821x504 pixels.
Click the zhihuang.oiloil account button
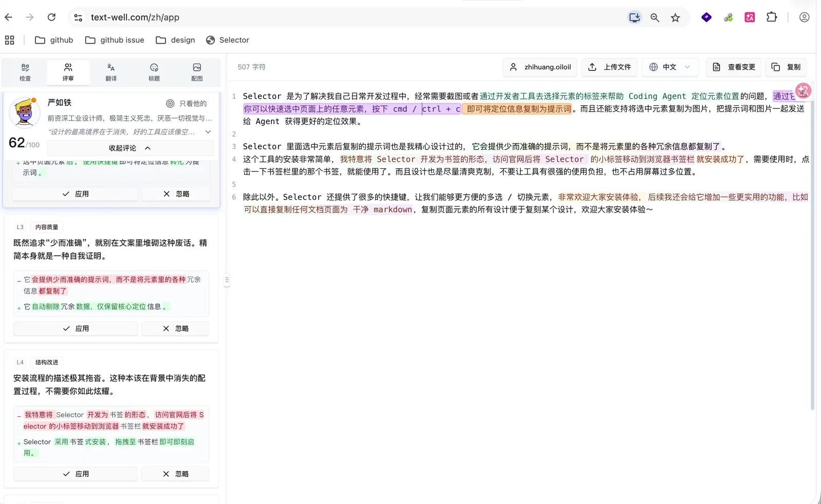point(540,67)
